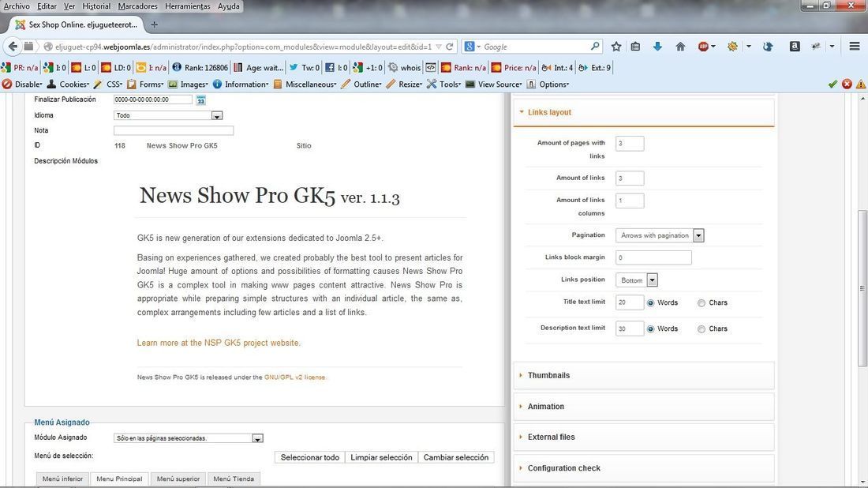Expand the Configuration check section
Image resolution: width=868 pixels, height=488 pixels.
644,468
